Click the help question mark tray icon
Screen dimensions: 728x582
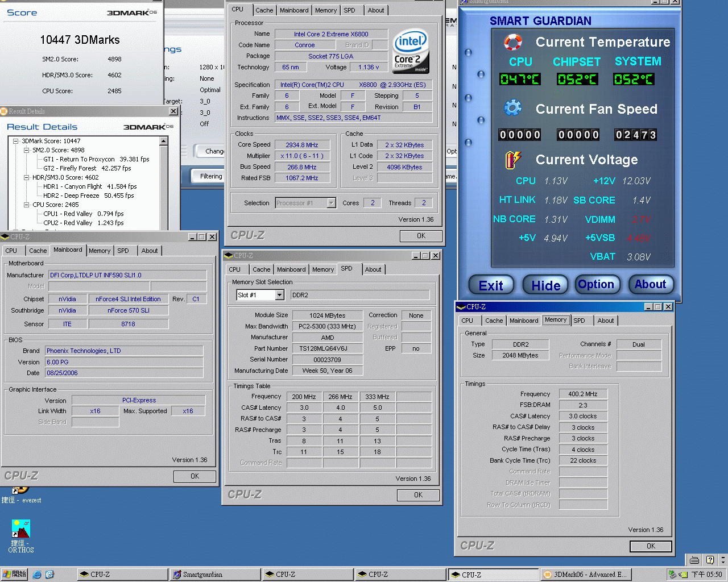click(709, 560)
